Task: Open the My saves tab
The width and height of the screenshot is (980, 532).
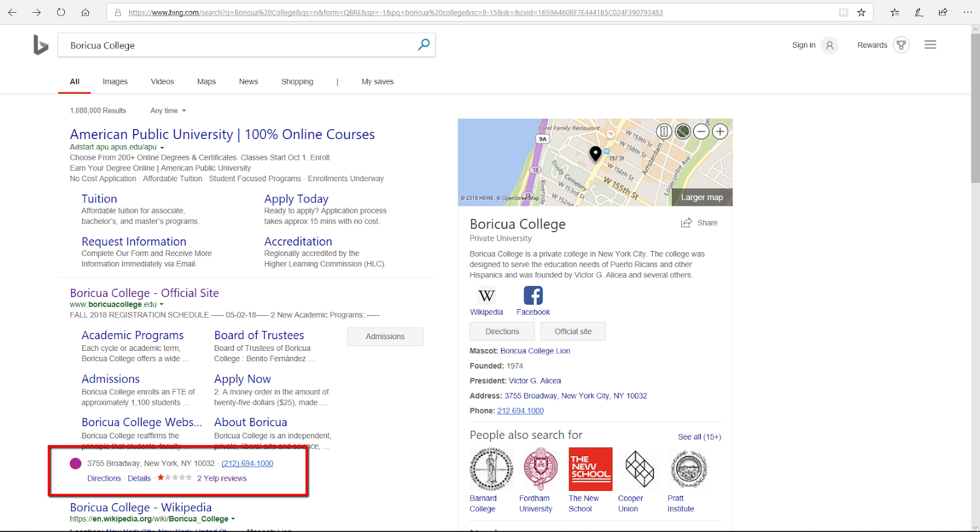Action: pyautogui.click(x=378, y=81)
